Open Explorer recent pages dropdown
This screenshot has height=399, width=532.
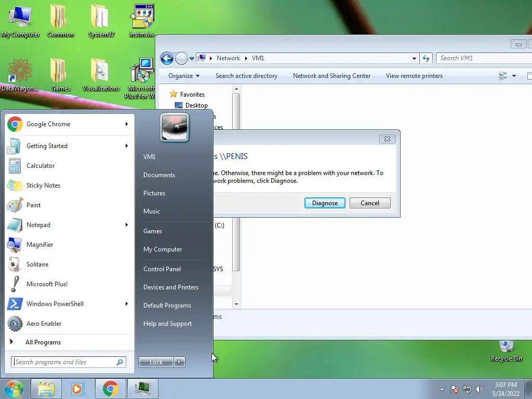(192, 58)
